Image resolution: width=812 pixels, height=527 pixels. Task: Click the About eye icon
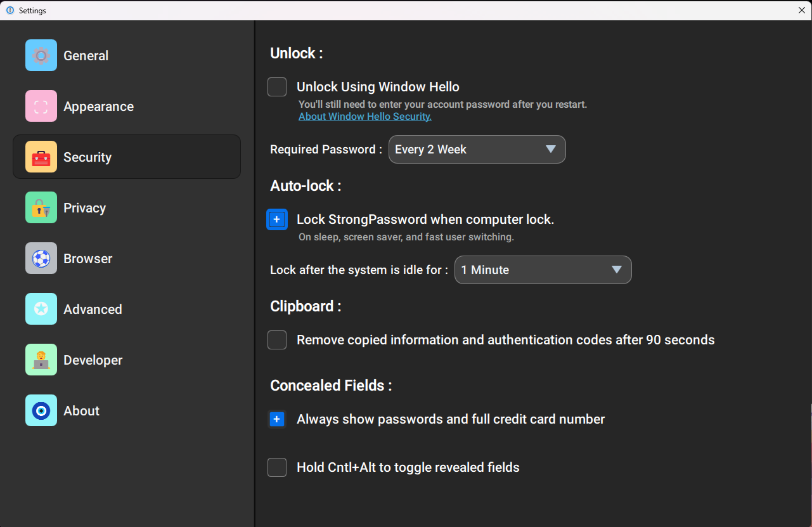(x=41, y=410)
